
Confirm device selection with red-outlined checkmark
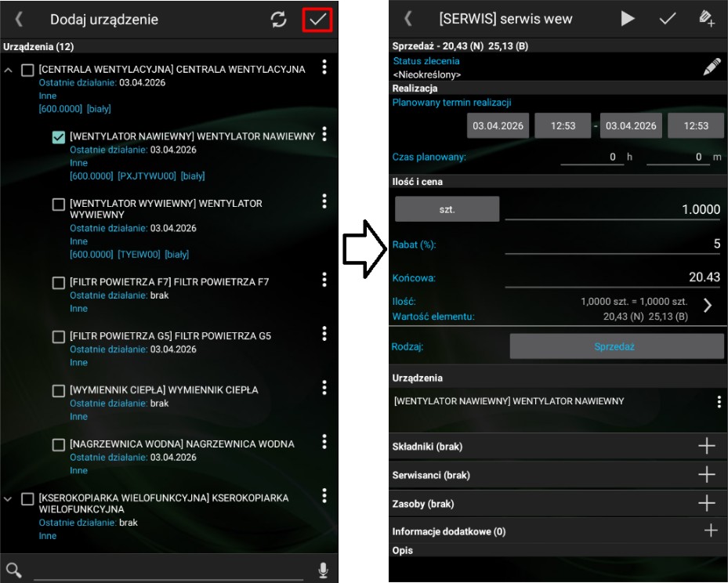(x=317, y=20)
